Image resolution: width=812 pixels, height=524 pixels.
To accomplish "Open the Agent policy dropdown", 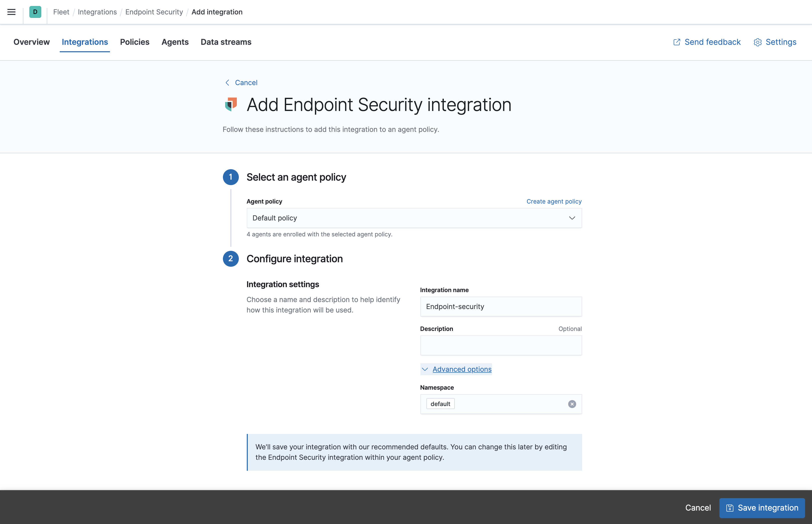I will click(414, 218).
